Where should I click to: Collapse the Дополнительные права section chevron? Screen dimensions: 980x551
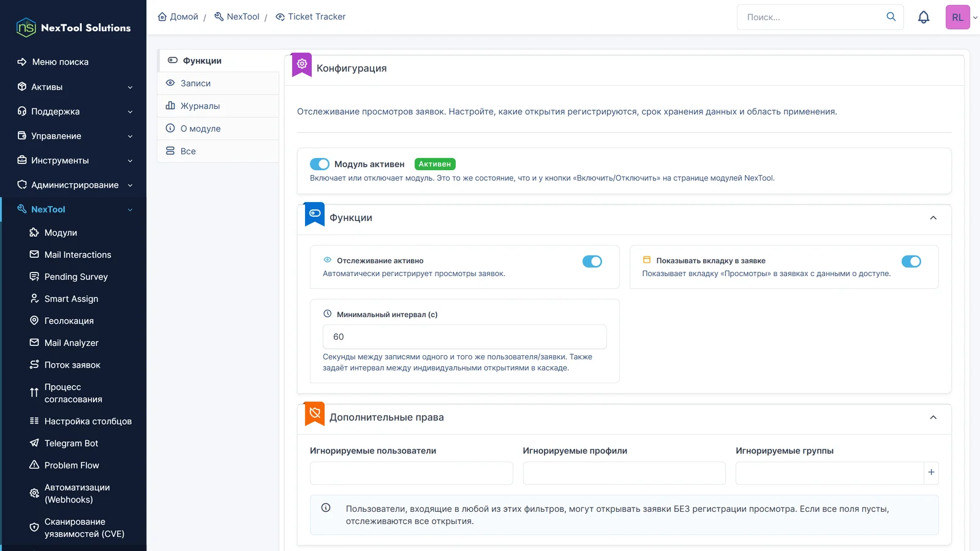933,418
